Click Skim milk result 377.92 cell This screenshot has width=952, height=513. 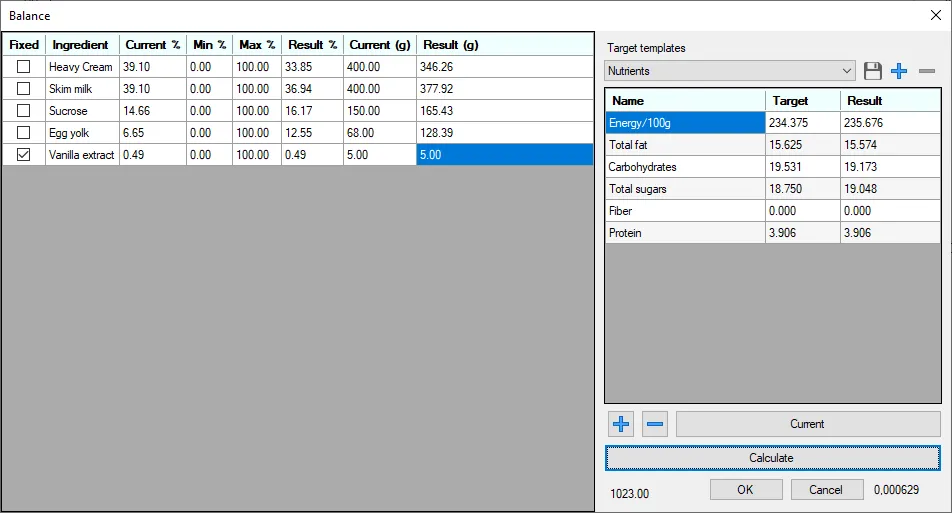click(505, 89)
